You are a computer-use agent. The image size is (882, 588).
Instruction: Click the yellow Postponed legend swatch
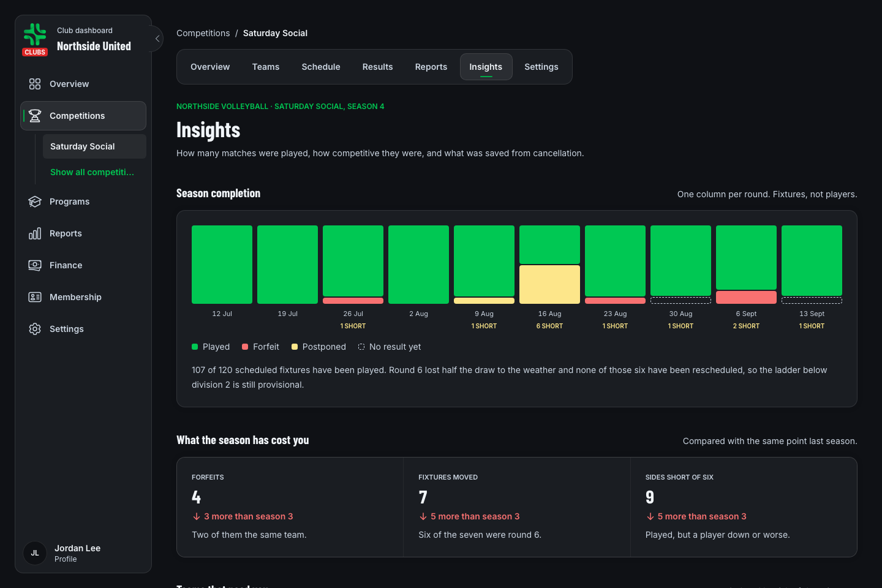tap(295, 347)
